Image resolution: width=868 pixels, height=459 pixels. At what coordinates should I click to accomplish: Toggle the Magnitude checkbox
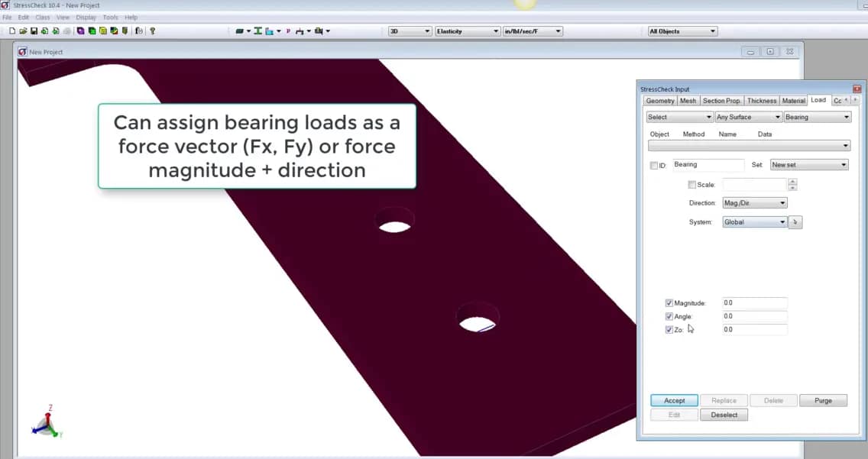pos(669,302)
